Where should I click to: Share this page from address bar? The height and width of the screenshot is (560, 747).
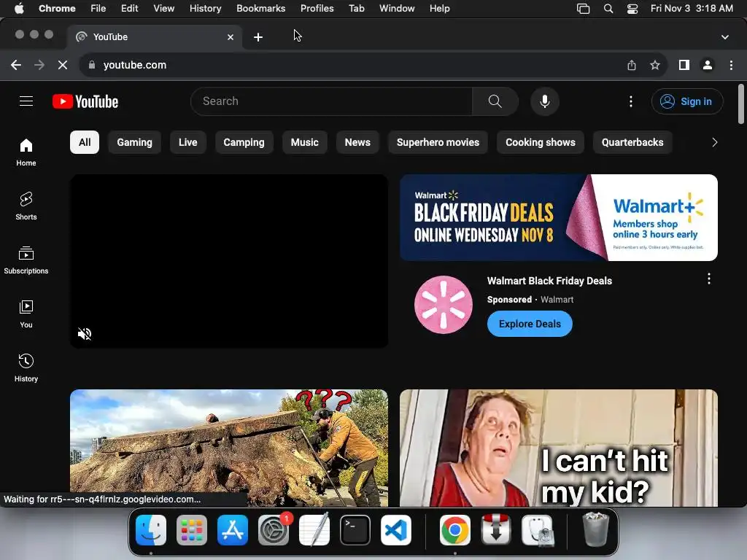tap(632, 65)
